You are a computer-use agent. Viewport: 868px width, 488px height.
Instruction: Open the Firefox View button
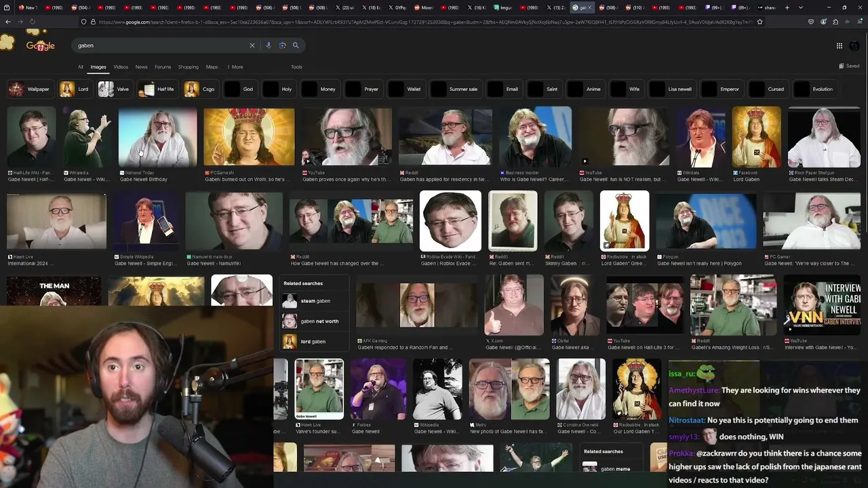(7, 7)
